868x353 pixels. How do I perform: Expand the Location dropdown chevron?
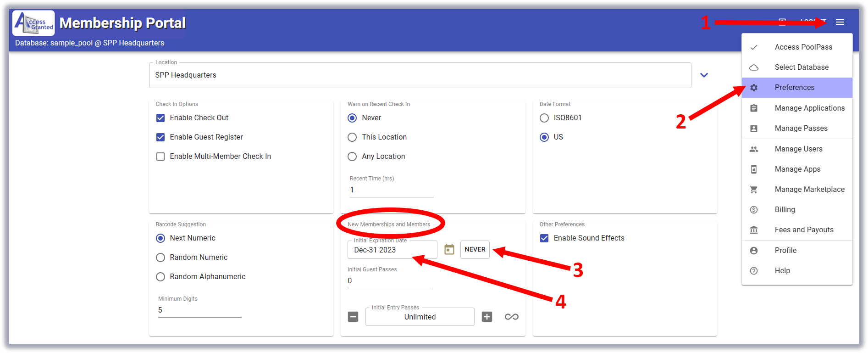(704, 75)
